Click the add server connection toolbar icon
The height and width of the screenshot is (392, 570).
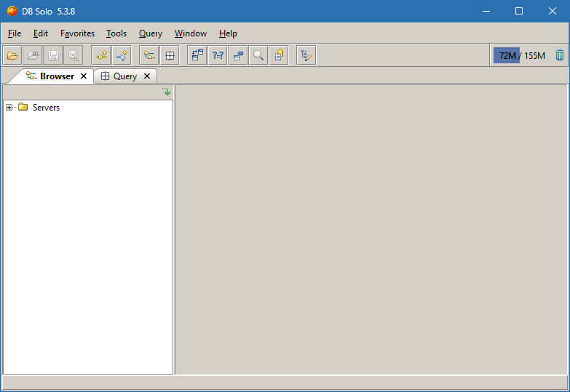(x=101, y=55)
